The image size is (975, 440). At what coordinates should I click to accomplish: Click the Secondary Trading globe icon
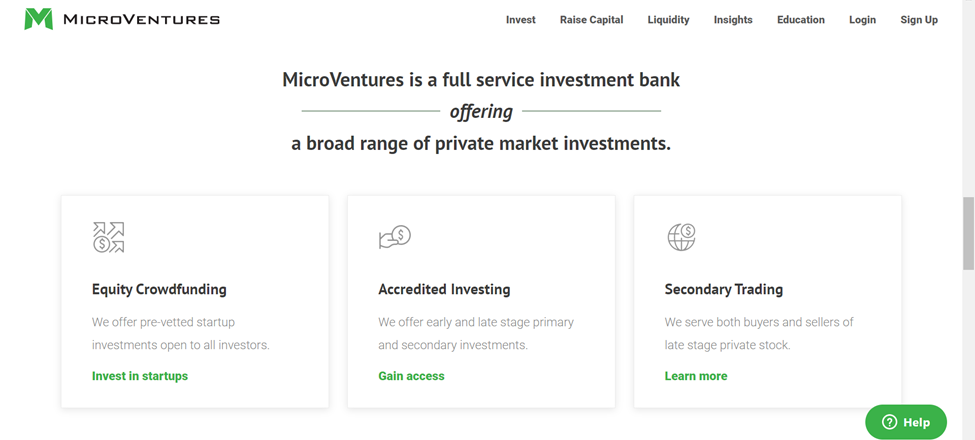click(x=681, y=237)
